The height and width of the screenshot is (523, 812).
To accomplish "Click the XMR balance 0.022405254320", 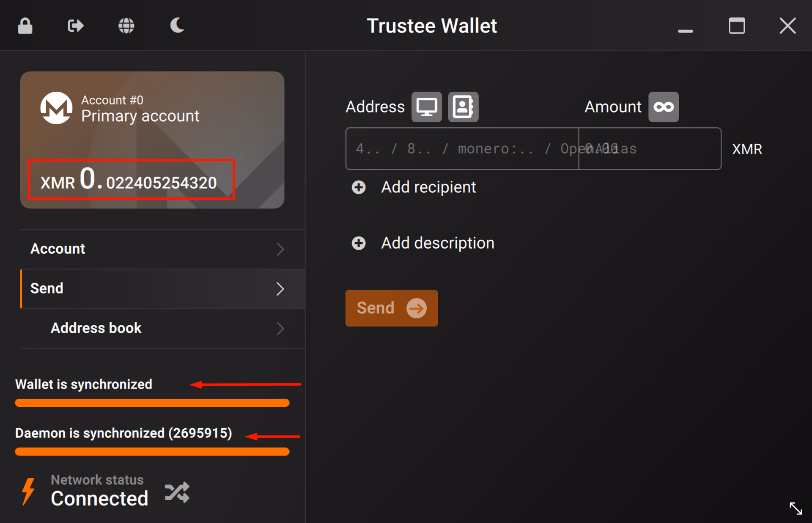I will click(x=129, y=180).
